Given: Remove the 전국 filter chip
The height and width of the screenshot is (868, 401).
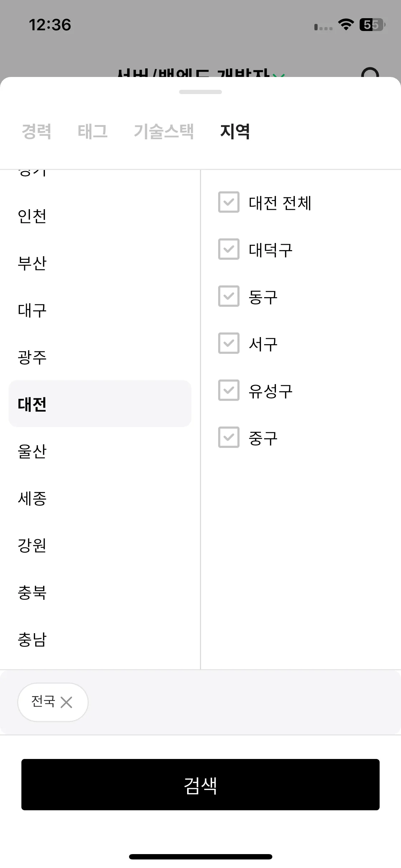Looking at the screenshot, I should [x=66, y=703].
